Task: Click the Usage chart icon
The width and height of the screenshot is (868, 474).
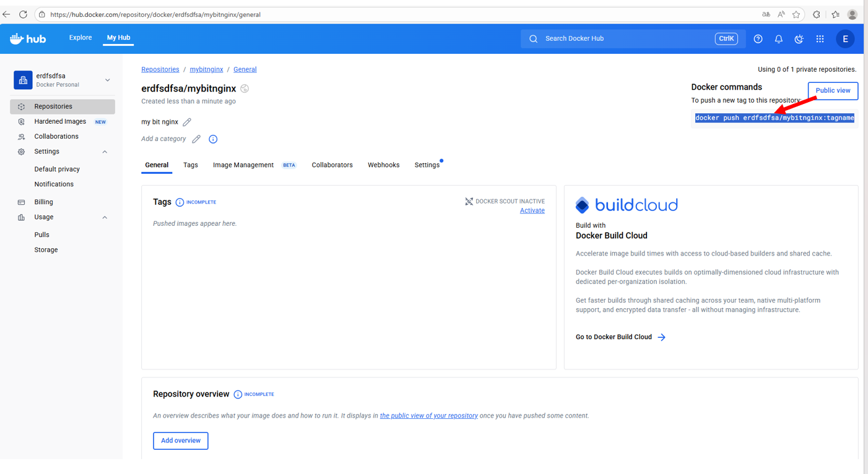Action: [x=22, y=217]
